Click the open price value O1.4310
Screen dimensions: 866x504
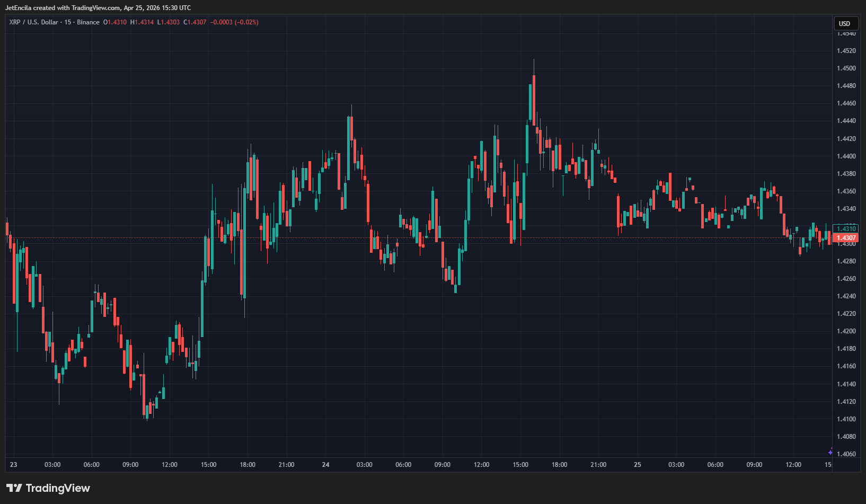click(x=115, y=22)
